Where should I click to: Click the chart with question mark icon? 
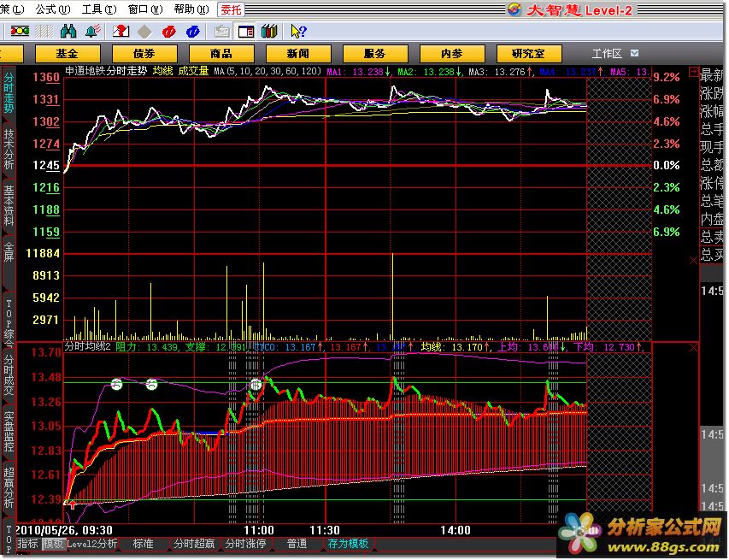click(121, 32)
